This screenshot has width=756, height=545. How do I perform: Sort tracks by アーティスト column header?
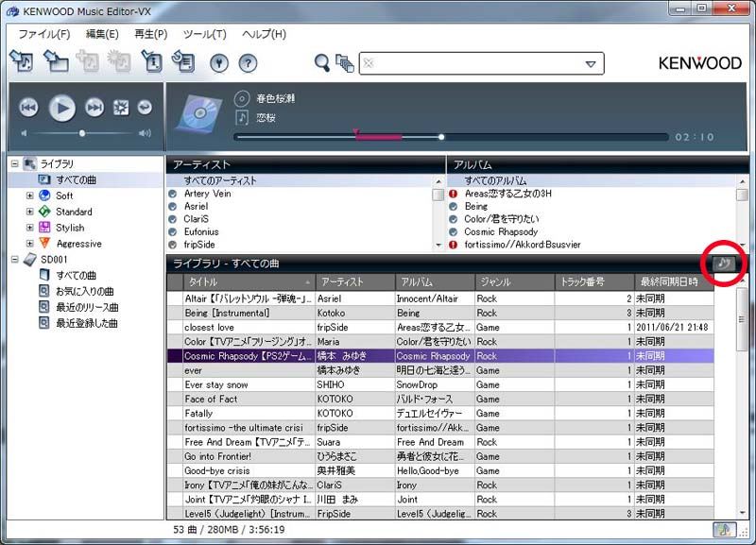tap(355, 281)
